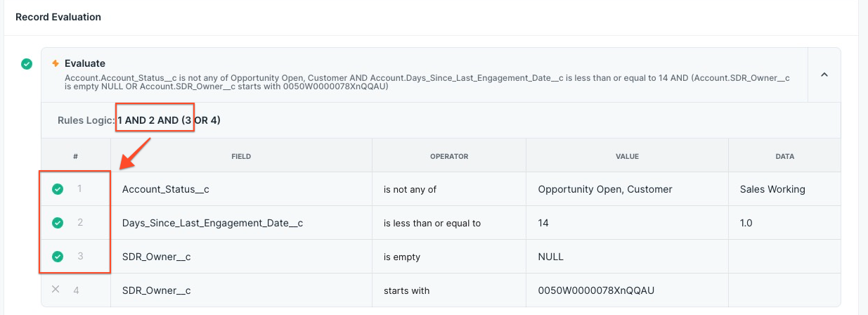Viewport: 868px width, 315px height.
Task: Click the Evaluate step title
Action: pos(85,63)
